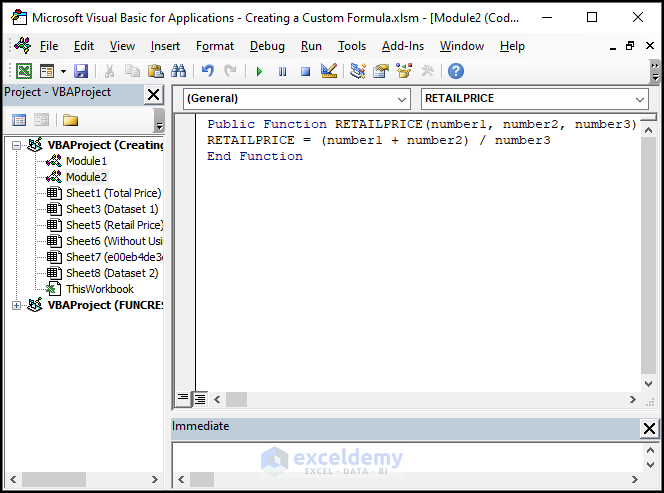The image size is (664, 493).
Task: Select Sheet5 (Retail Price) tree item
Action: (x=114, y=225)
